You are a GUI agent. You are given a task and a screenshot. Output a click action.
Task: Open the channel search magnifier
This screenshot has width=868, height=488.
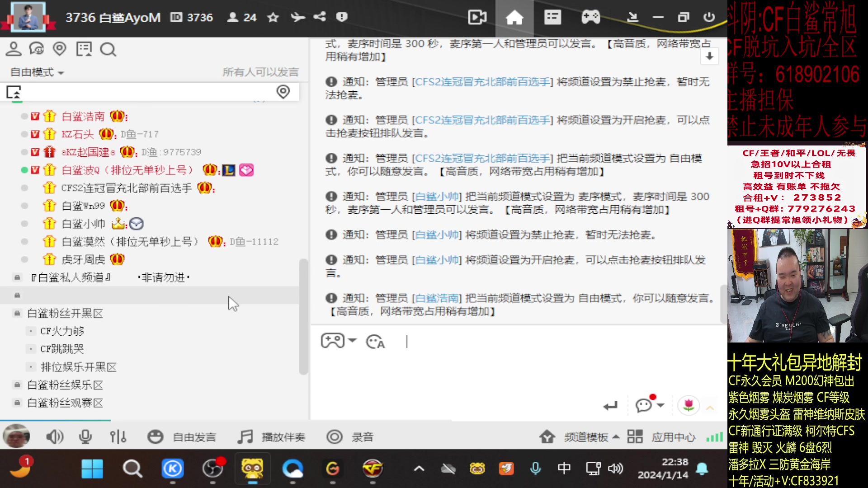pos(108,49)
